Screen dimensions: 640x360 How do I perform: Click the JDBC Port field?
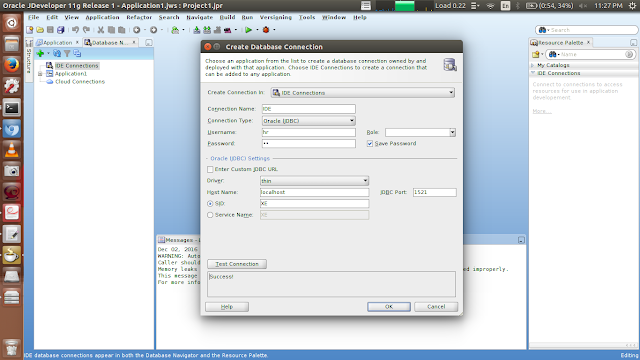(x=434, y=192)
